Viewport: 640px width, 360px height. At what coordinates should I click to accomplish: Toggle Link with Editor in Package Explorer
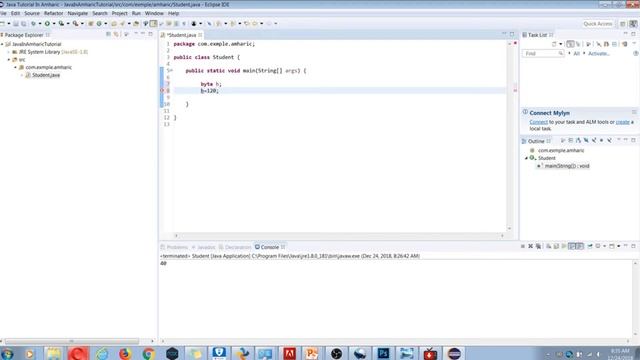[116, 34]
